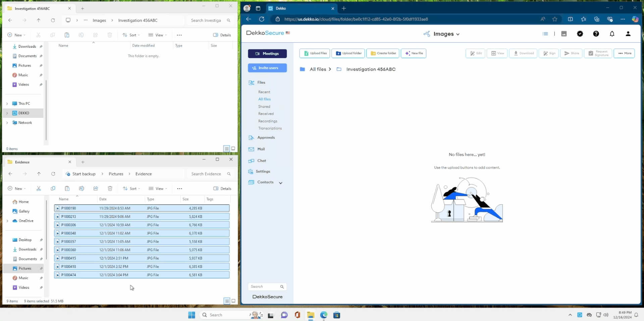
Task: Click the Windows Start button on taskbar
Action: pos(192,315)
